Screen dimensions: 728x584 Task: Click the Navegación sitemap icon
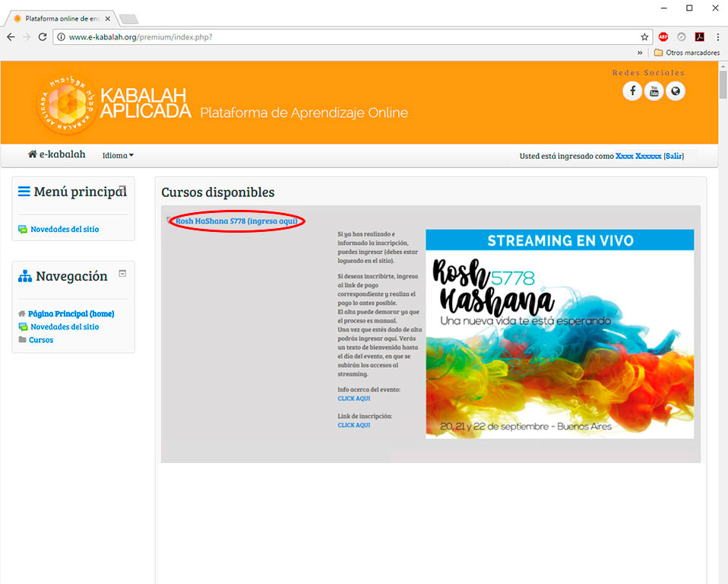24,276
